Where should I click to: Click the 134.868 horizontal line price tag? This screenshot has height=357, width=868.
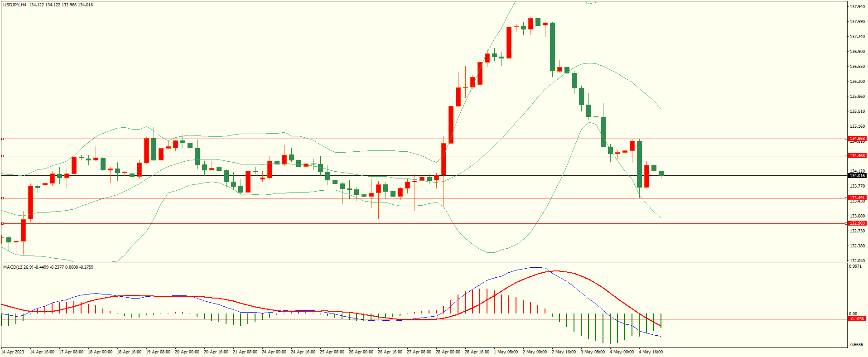pos(857,139)
